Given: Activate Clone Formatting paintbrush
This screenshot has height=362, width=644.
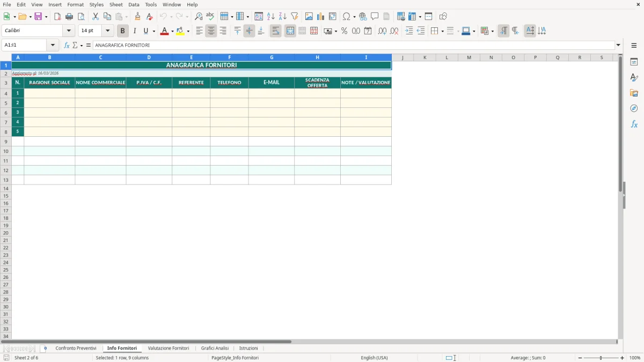Looking at the screenshot, I should [x=138, y=17].
